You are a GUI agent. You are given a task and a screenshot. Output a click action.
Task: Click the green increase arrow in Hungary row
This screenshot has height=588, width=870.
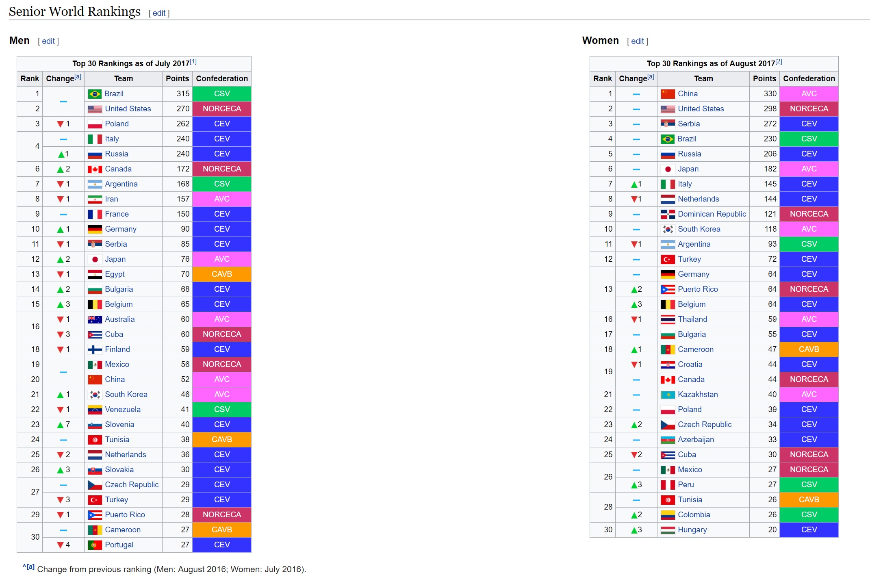pos(634,530)
